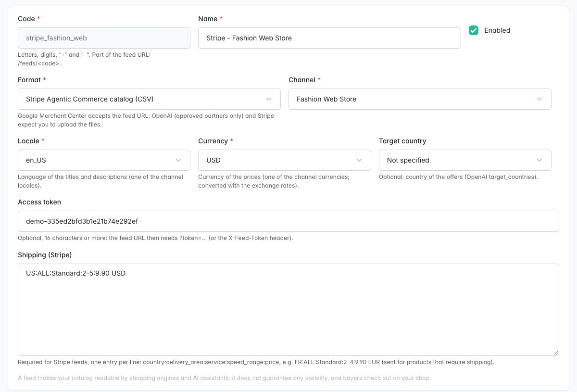Screen dimensions: 577x392
Task: Click the 'Currency of the prices' help text
Action: pyautogui.click(x=274, y=181)
